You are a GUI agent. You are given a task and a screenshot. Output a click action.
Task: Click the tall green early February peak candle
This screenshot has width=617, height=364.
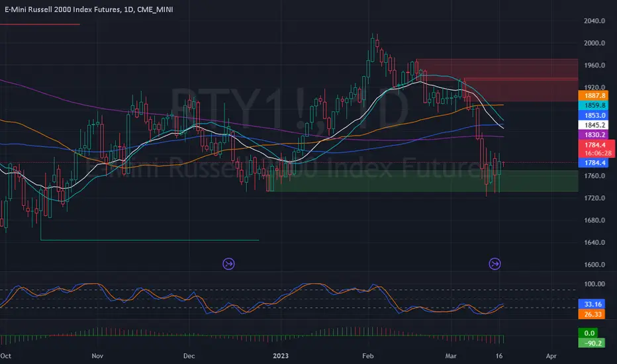coord(372,50)
